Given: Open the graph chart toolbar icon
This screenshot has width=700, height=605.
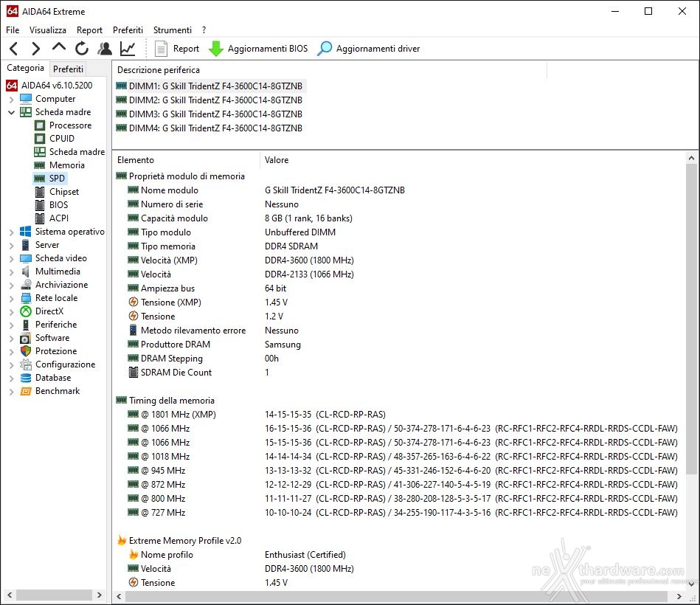Looking at the screenshot, I should [128, 48].
